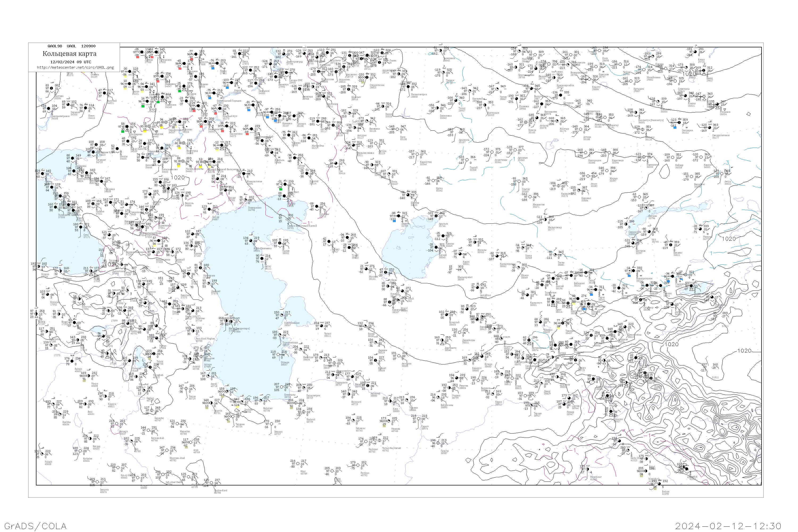Click the GrADS/COLA label at bottom left
The image size is (798, 532).
(x=35, y=526)
